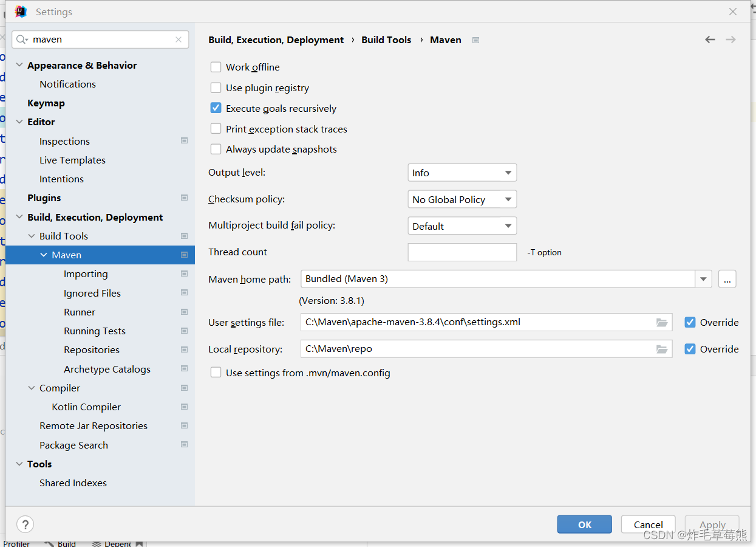Screen dimensions: 756x547
Task: Click the search magnifier icon
Action: 21,40
